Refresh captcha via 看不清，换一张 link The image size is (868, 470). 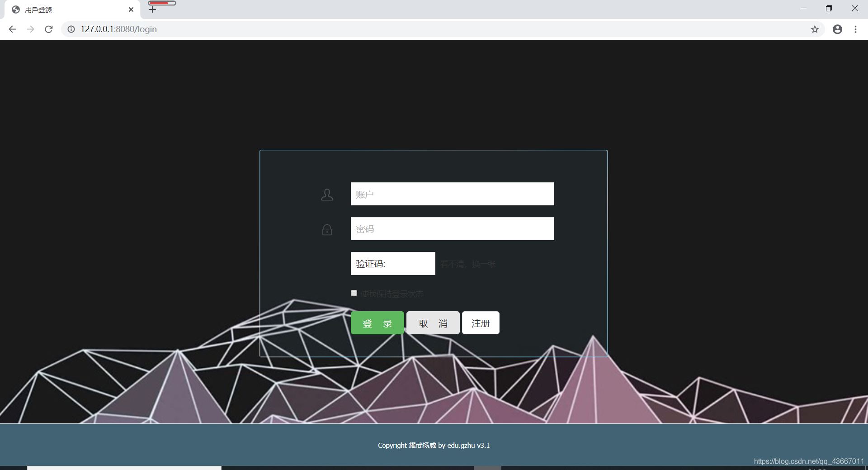pyautogui.click(x=468, y=264)
